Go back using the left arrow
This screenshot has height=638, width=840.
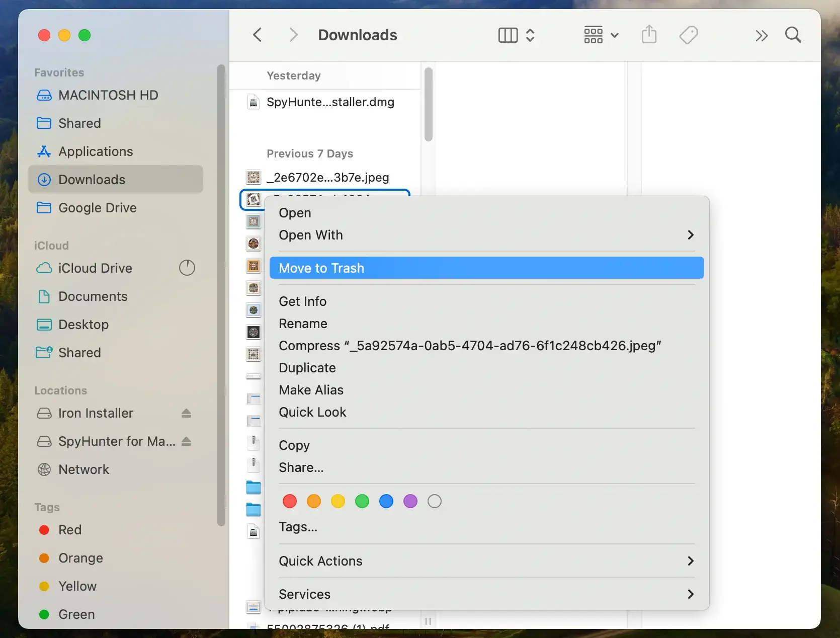[x=258, y=35]
